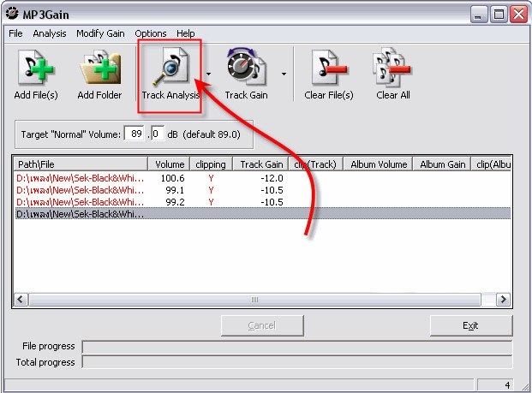Minimize the MP3Gain window
Viewport: 532px width, 393px height.
(478, 15)
